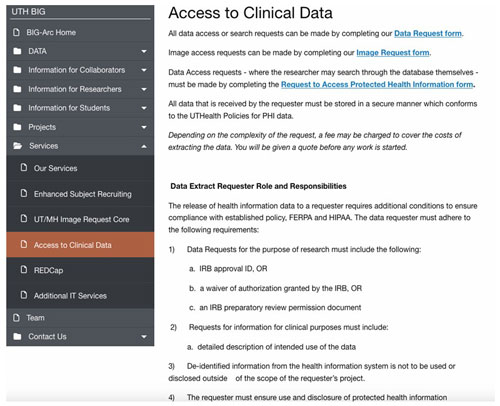Select the highlighted Access to Clinical Data item
Viewport: 500px width, 406px height.
click(80, 245)
